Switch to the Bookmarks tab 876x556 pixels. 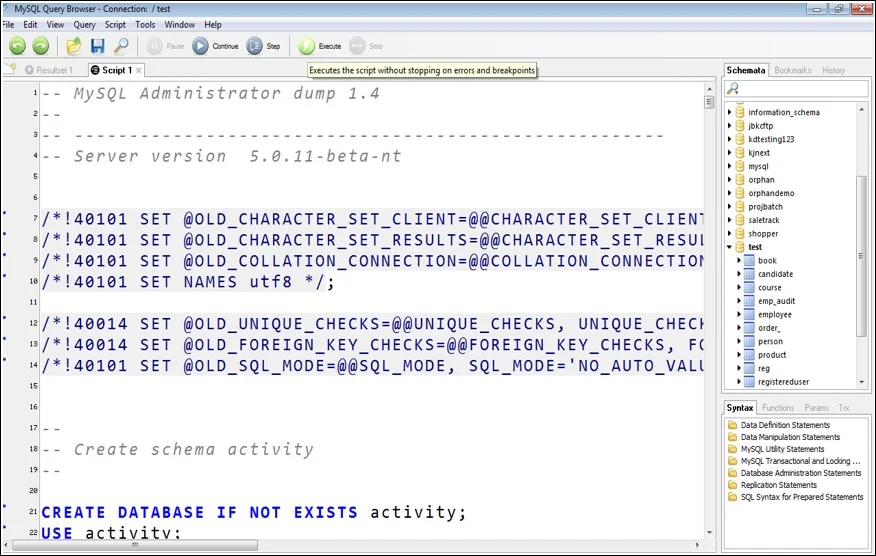tap(792, 70)
